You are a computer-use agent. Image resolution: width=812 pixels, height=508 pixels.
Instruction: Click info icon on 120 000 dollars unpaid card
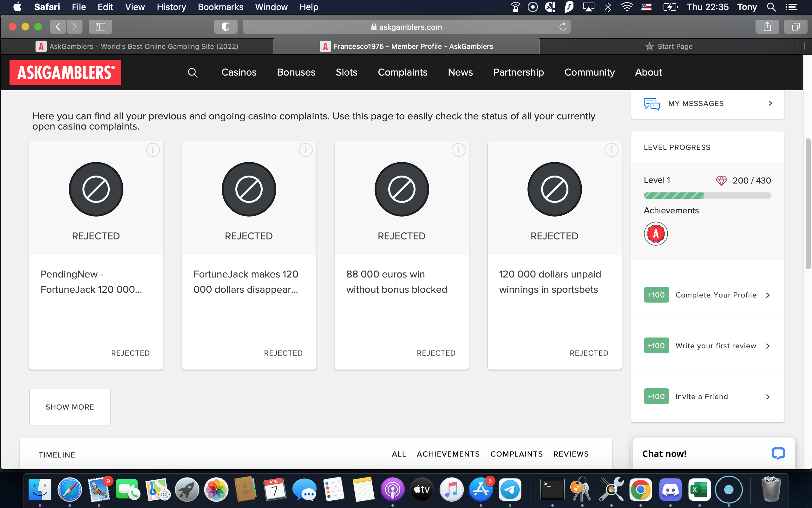611,150
